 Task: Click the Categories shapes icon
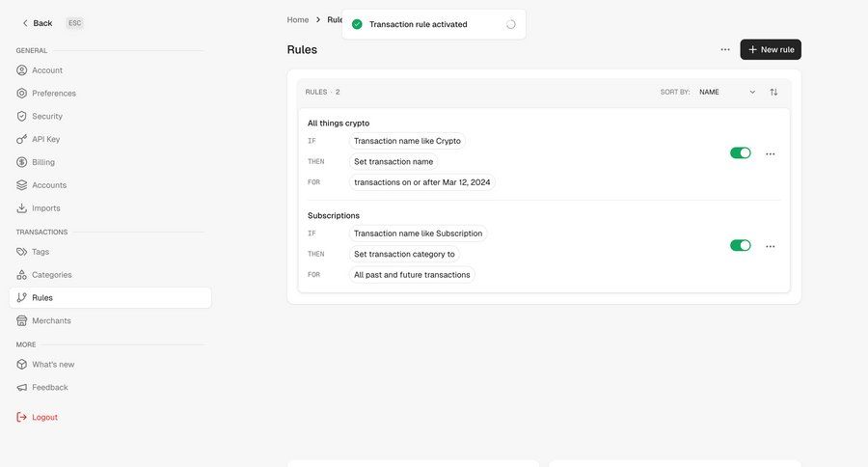click(21, 275)
